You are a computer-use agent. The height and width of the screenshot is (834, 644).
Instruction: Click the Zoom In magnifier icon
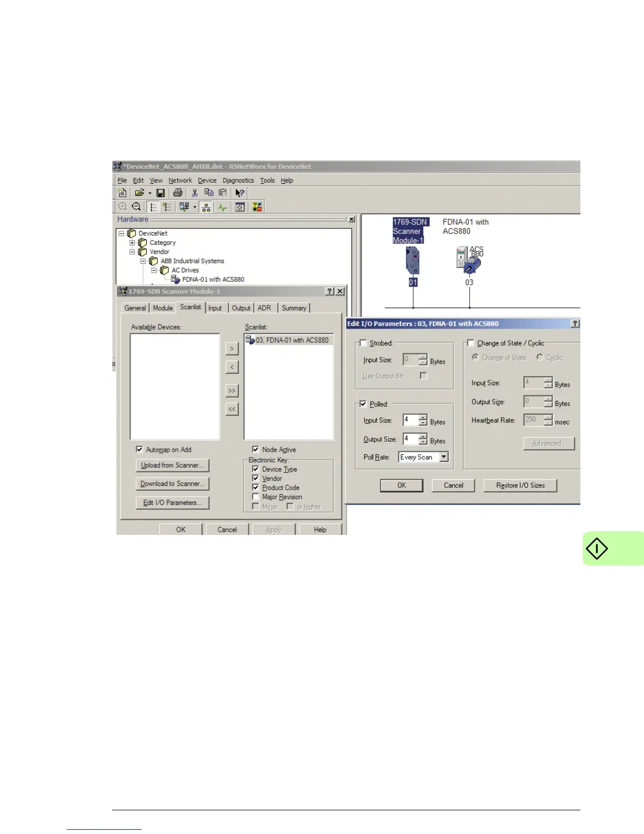tap(123, 207)
